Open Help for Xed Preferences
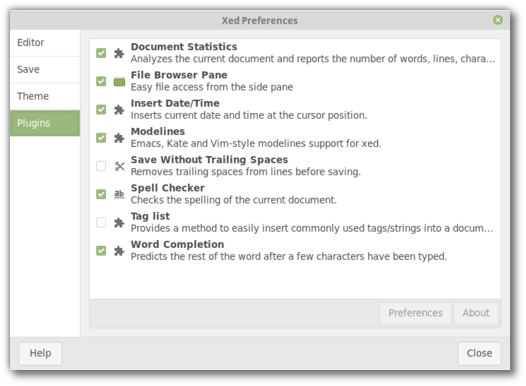Image resolution: width=526 pixels, height=386 pixels. tap(40, 353)
